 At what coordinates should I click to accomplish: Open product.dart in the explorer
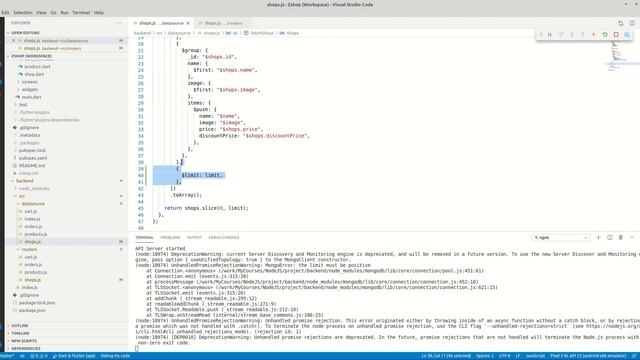[x=37, y=67]
